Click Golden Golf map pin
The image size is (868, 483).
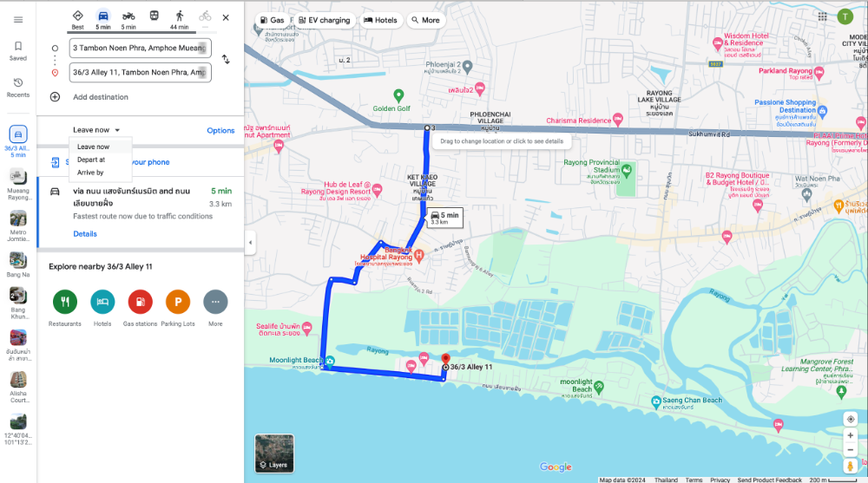click(398, 95)
